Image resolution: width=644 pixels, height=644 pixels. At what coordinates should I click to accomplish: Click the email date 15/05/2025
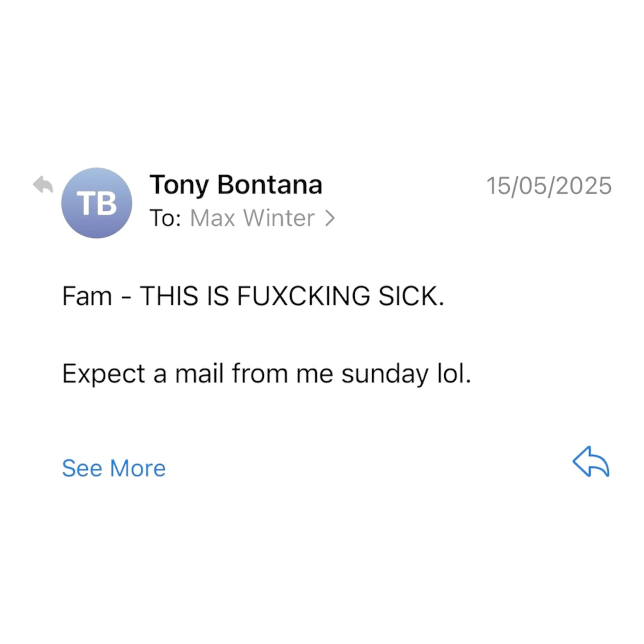pyautogui.click(x=549, y=186)
